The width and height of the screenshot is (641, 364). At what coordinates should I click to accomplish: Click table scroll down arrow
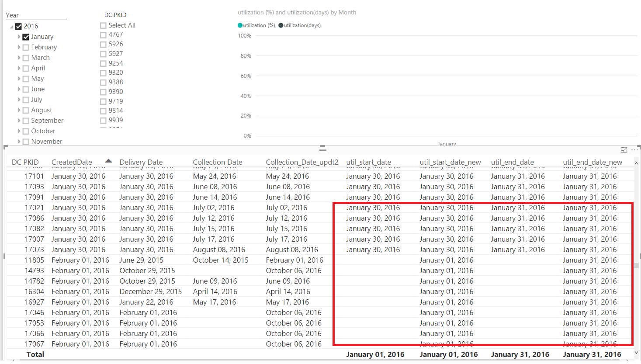[636, 352]
